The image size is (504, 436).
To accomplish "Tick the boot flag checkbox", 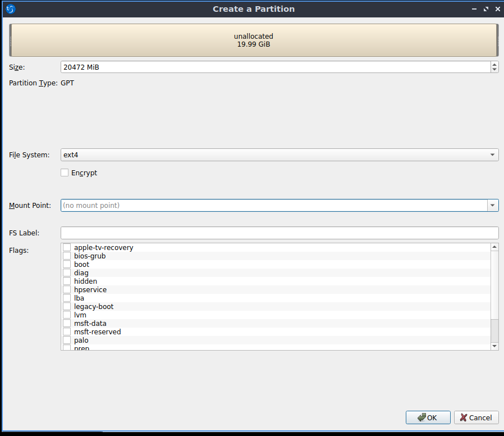I will (x=67, y=265).
